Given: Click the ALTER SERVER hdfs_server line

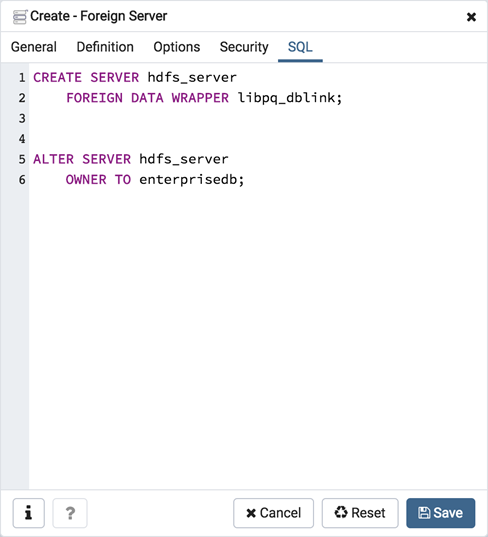Looking at the screenshot, I should (x=130, y=159).
